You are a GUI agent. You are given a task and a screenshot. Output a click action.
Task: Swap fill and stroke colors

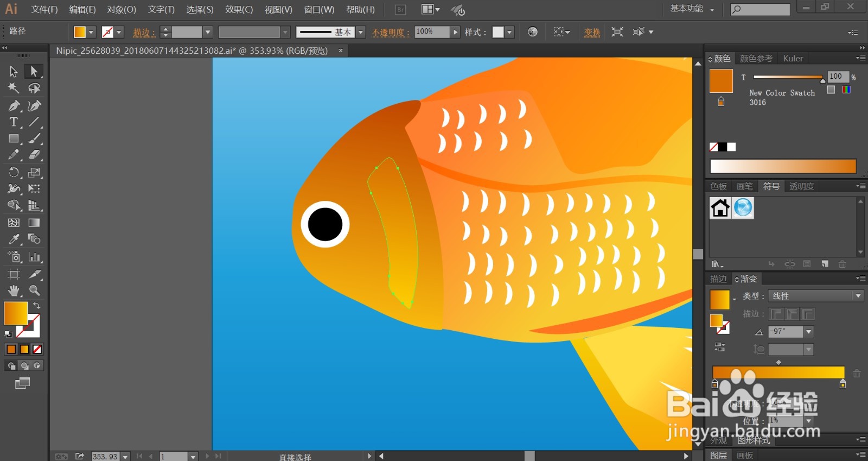[x=37, y=306]
